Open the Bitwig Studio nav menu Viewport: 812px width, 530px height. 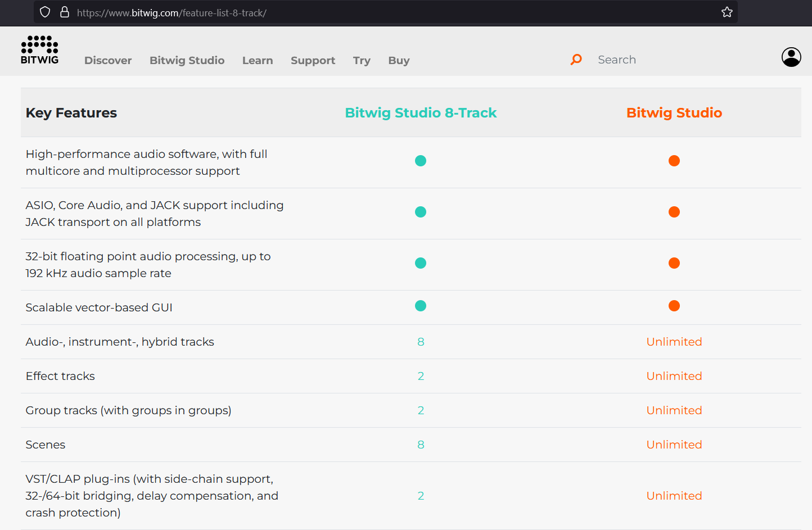tap(187, 61)
